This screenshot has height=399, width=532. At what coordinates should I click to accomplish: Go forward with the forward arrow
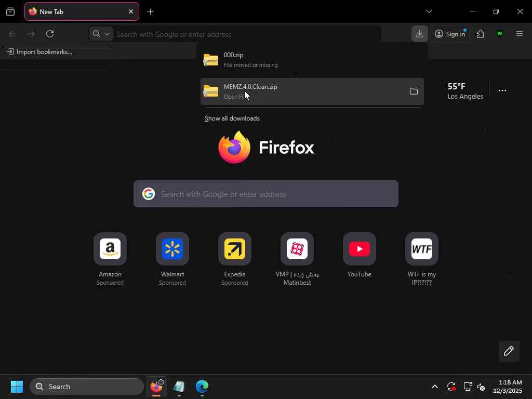coord(31,34)
